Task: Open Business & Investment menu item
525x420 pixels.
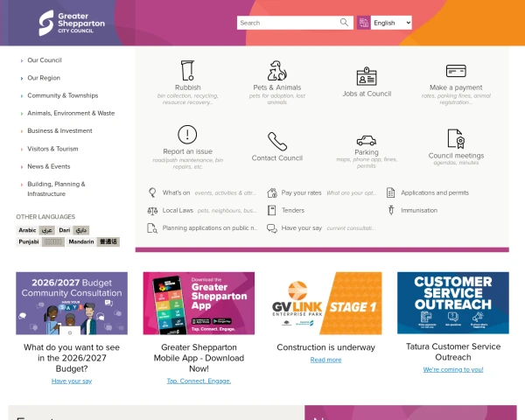Action: click(59, 131)
